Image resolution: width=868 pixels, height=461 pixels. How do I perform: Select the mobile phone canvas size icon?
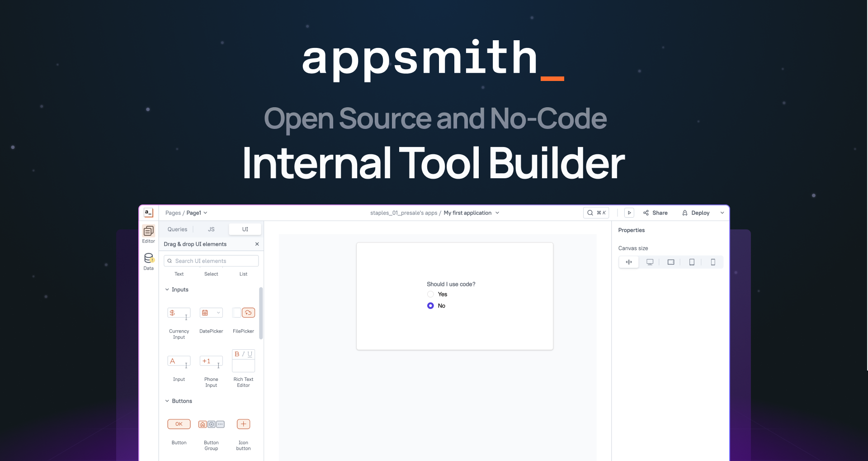tap(713, 262)
